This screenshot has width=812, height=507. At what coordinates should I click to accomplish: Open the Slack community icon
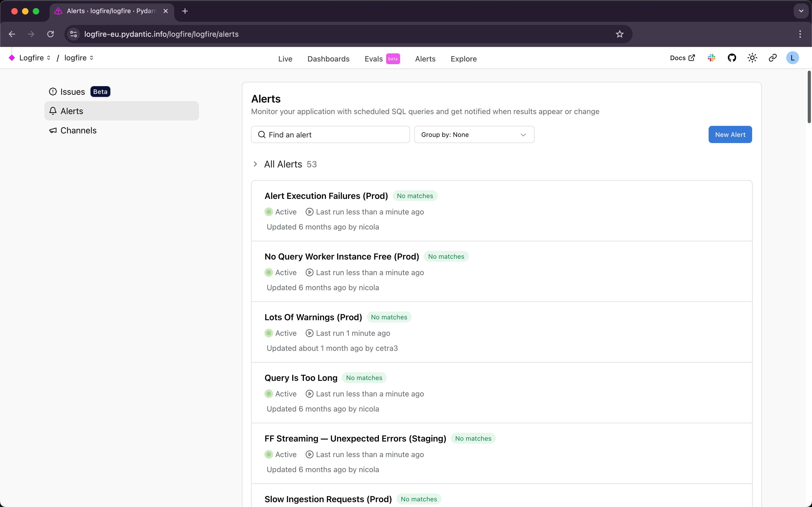point(711,58)
